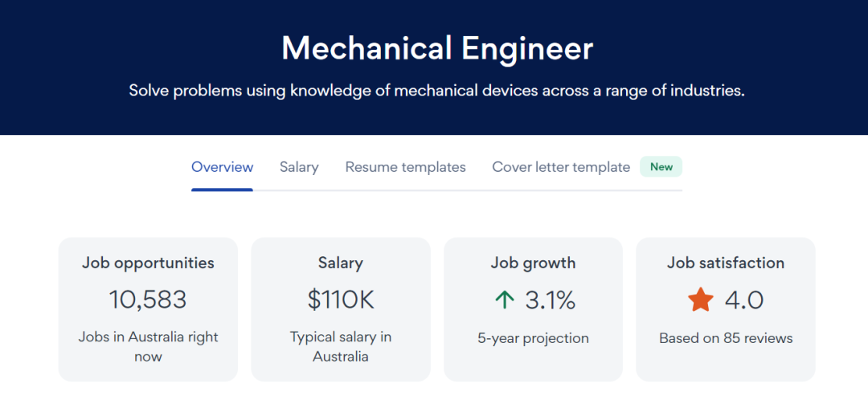Select the 3.1% growth figure

[x=550, y=300]
